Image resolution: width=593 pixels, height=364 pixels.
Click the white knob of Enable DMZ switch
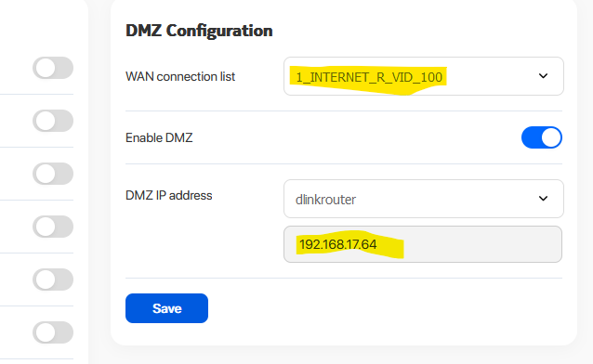click(551, 137)
